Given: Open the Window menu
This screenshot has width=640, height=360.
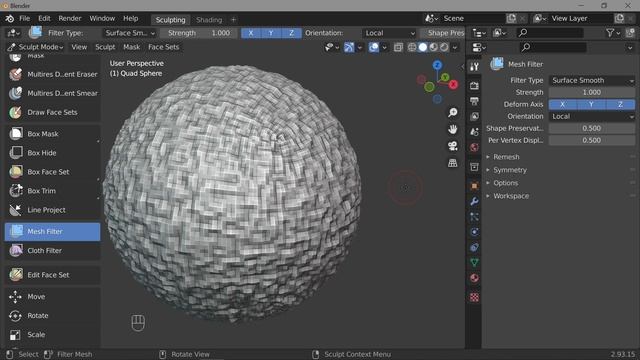Looking at the screenshot, I should click(x=102, y=19).
